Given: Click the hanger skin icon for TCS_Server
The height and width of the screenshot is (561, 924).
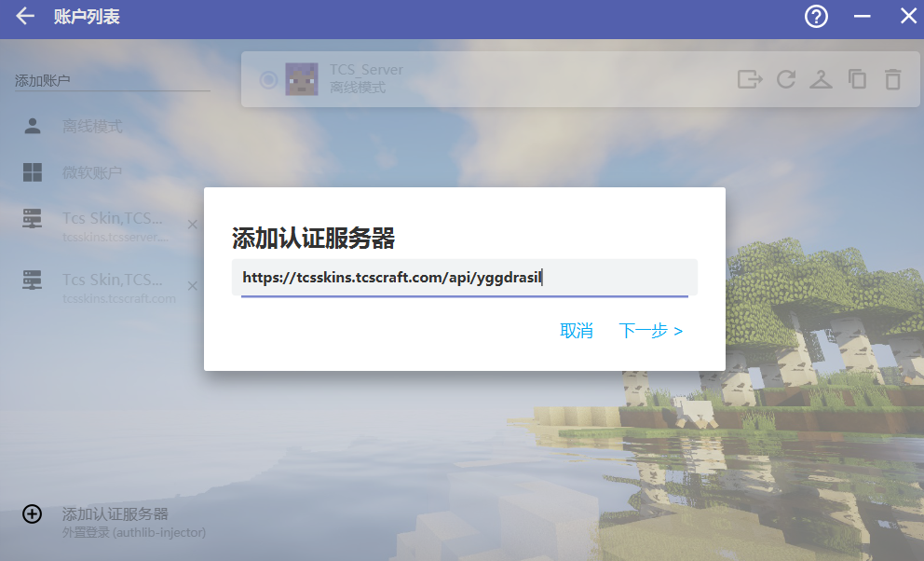Looking at the screenshot, I should coord(821,79).
